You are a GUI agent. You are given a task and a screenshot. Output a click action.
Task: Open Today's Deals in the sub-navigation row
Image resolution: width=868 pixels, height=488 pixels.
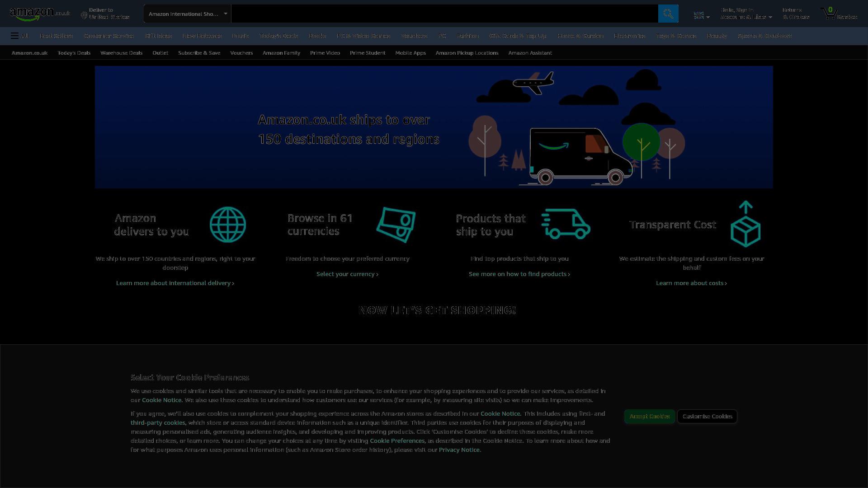[x=74, y=53]
